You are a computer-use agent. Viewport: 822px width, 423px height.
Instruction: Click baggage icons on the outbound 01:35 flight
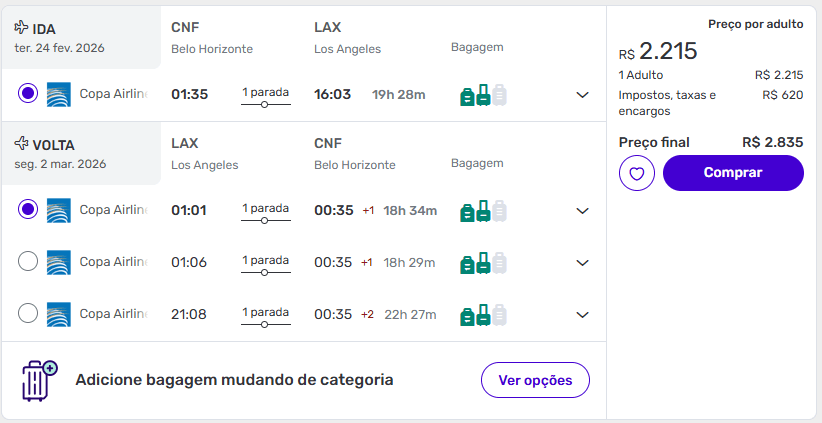tap(483, 95)
